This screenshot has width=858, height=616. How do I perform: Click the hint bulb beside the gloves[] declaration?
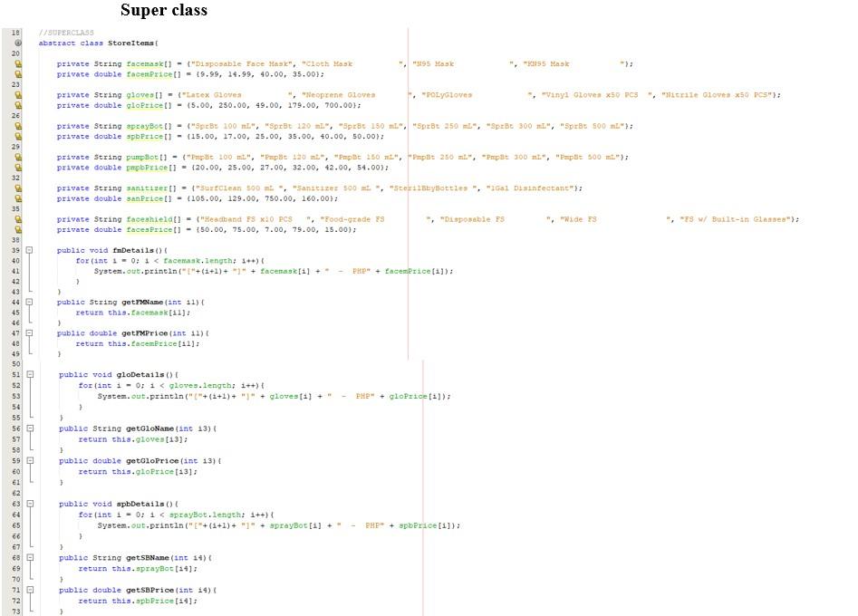pyautogui.click(x=18, y=95)
